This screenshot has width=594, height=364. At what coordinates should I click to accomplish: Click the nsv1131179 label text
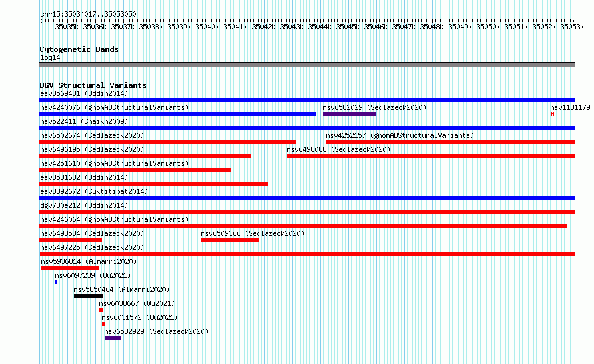click(x=570, y=107)
